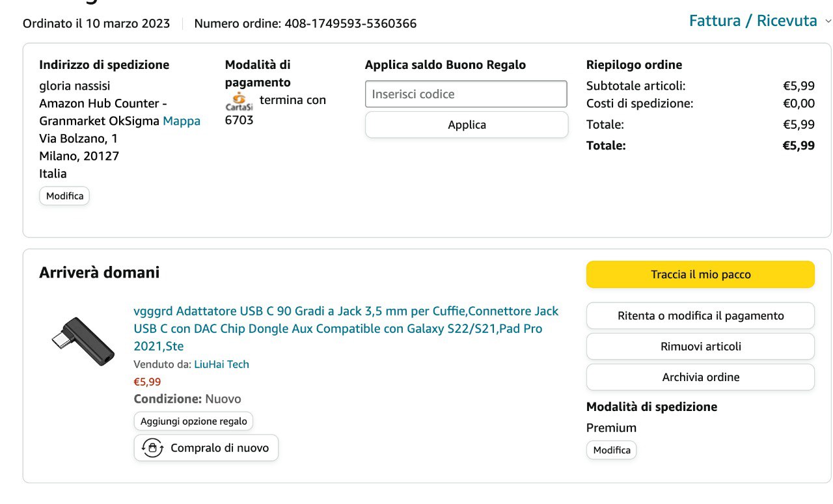This screenshot has height=504, width=833.
Task: Open the USB C adapter product thumbnail
Action: [x=74, y=341]
